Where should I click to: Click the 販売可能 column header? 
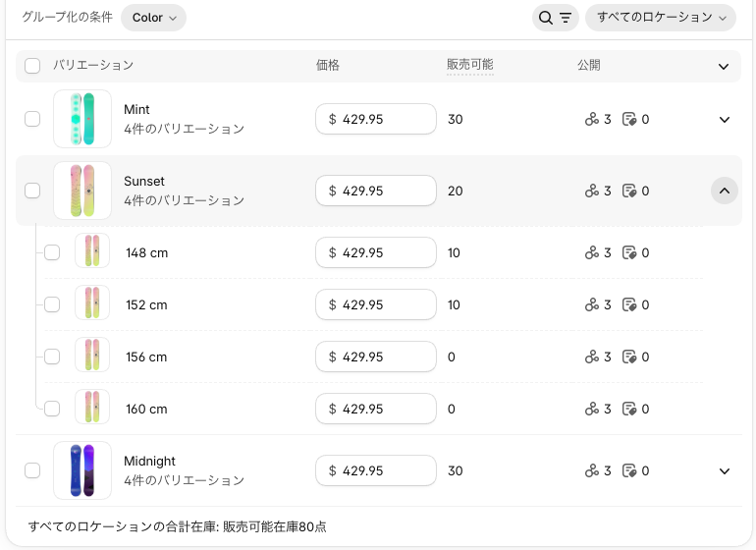pos(470,65)
